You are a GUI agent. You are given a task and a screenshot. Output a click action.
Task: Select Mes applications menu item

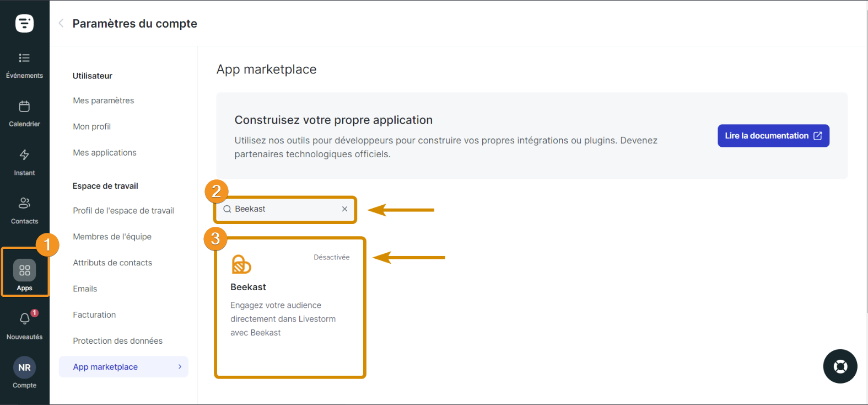pos(105,152)
